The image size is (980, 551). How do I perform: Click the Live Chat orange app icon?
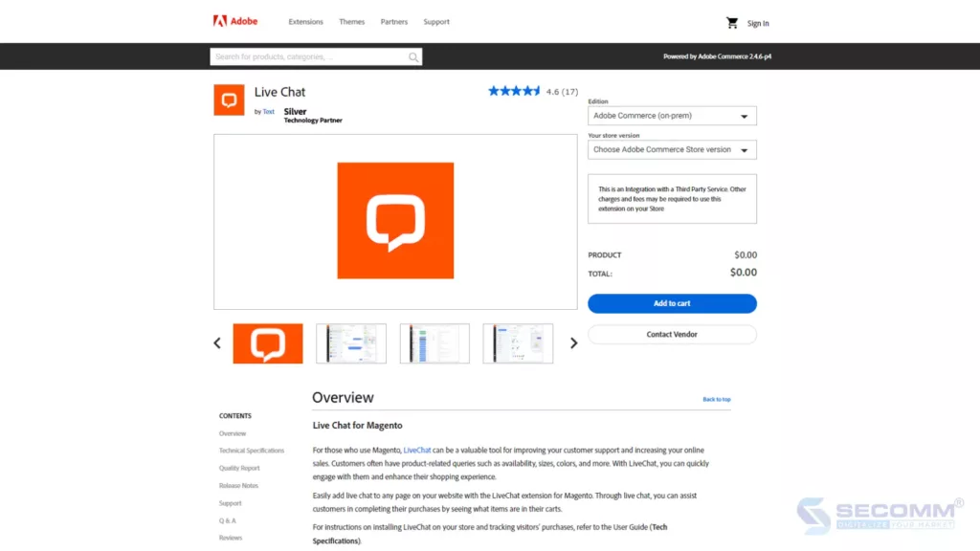tap(229, 99)
